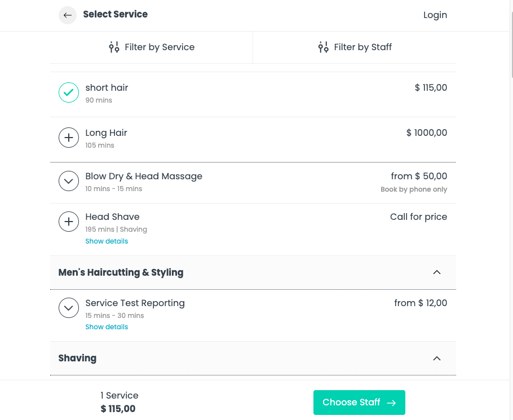Click the Men's Haircutting & Styling heading
513x420 pixels.
pyautogui.click(x=121, y=272)
